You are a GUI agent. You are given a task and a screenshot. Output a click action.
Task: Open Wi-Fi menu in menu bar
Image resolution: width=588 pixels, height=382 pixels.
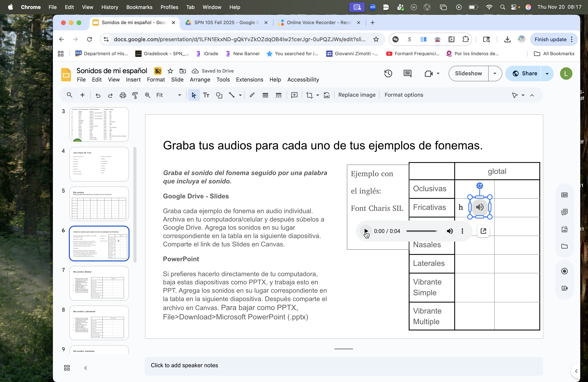489,7
